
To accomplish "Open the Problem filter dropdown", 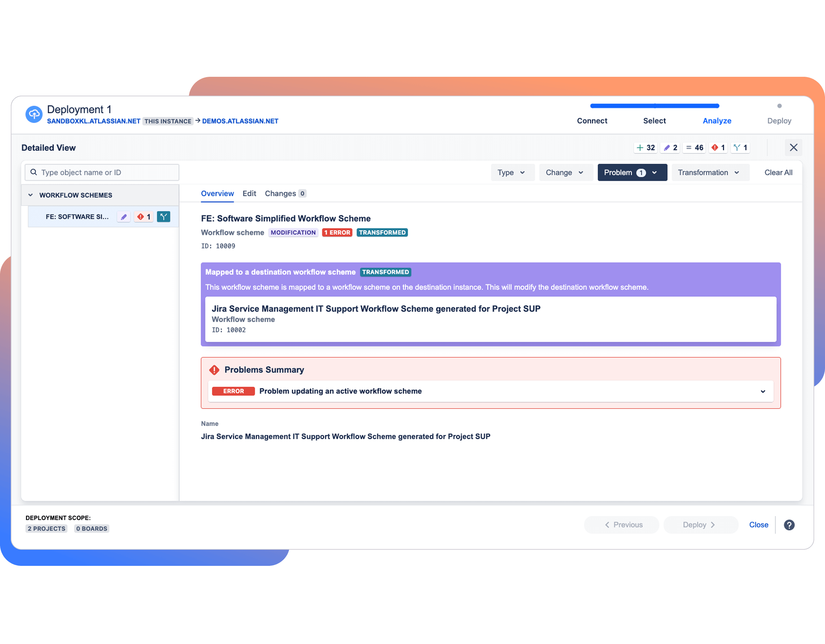I will pos(632,172).
